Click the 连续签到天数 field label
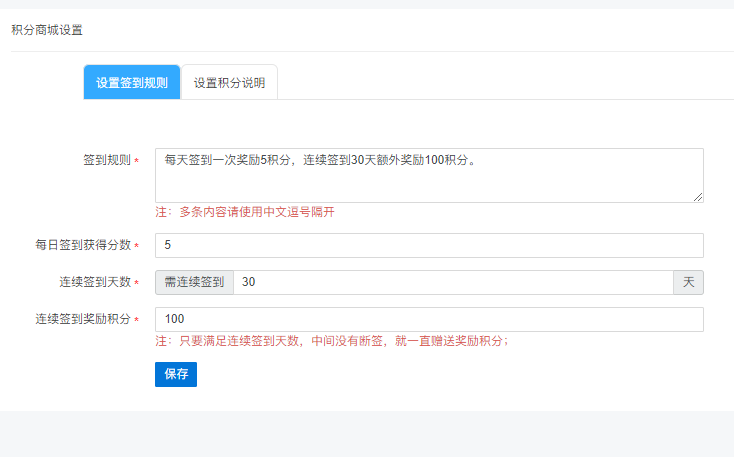The width and height of the screenshot is (734, 457). 95,282
